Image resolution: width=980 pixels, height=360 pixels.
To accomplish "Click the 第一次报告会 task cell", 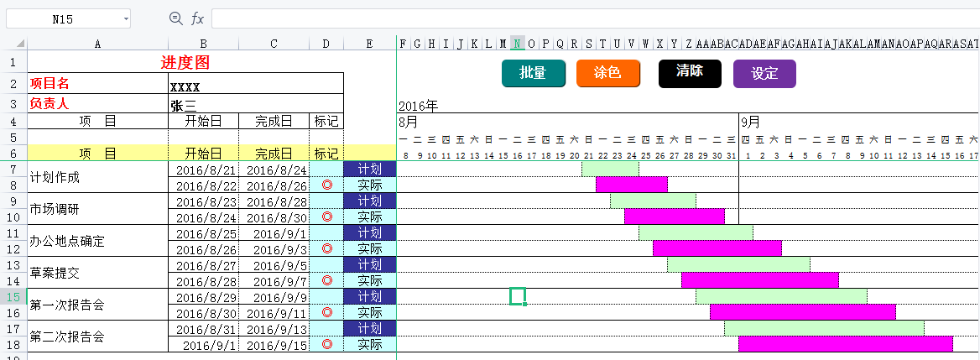I will pyautogui.click(x=98, y=305).
